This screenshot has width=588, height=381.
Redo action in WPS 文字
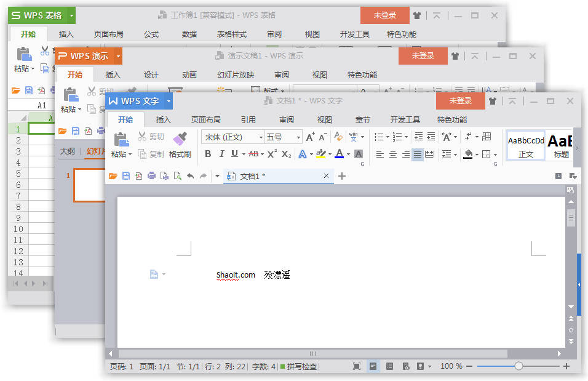click(203, 176)
